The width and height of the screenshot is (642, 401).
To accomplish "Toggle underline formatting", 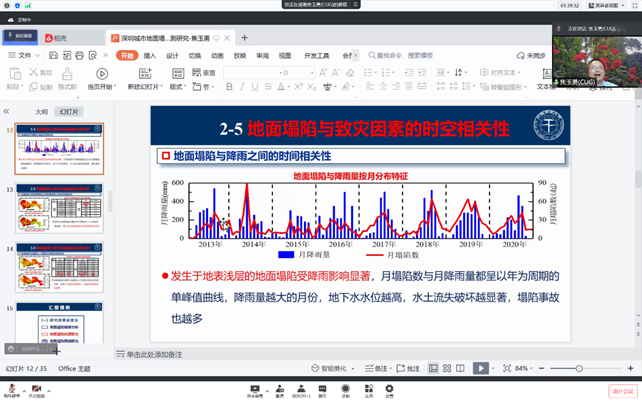I will pyautogui.click(x=255, y=87).
